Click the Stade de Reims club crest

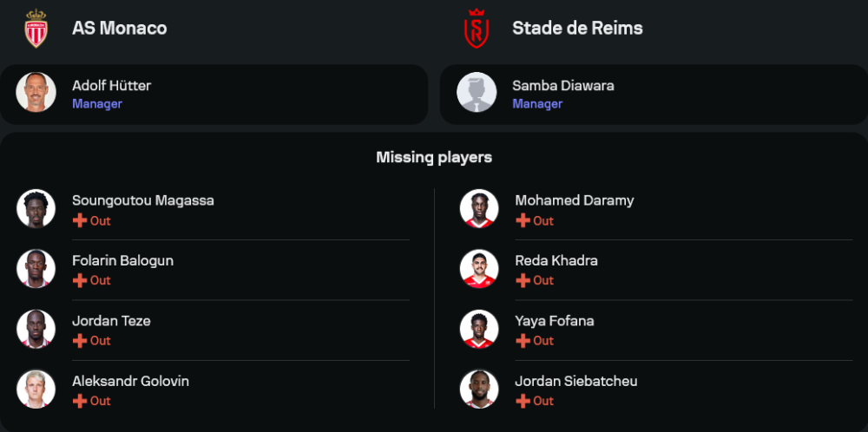click(476, 29)
